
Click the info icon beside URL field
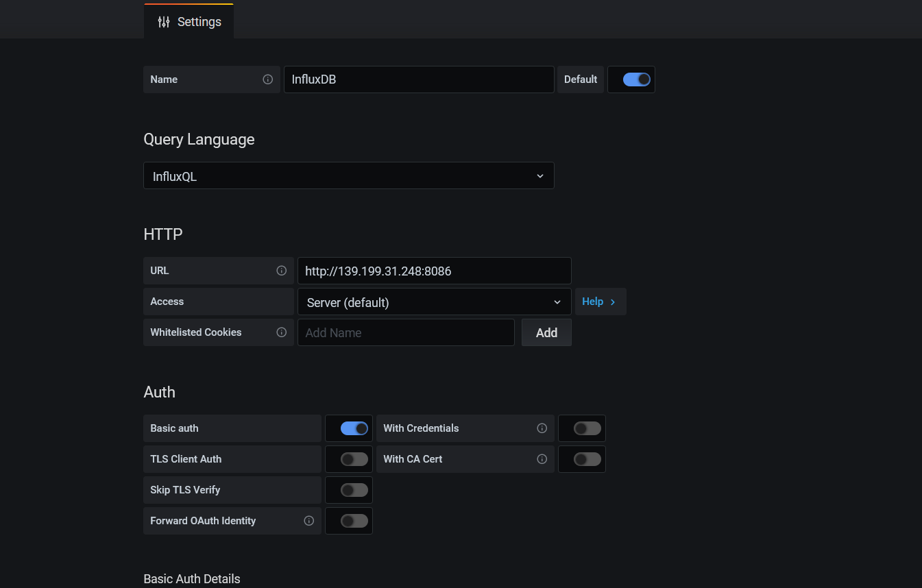pos(281,270)
